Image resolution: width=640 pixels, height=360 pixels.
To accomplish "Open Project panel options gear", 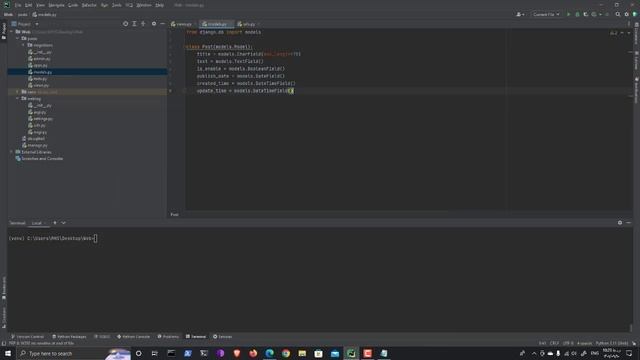I will (154, 24).
